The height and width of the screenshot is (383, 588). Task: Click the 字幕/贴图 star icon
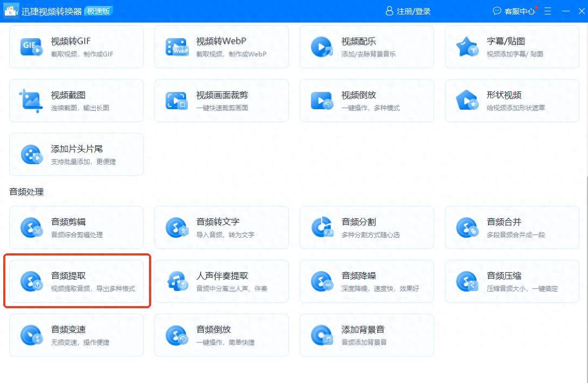coord(467,47)
